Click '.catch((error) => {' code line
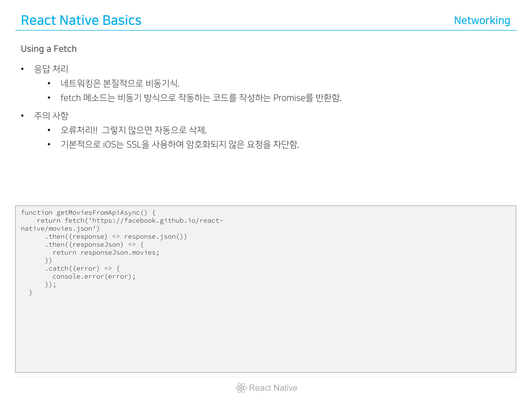The width and height of the screenshot is (532, 399). [82, 269]
